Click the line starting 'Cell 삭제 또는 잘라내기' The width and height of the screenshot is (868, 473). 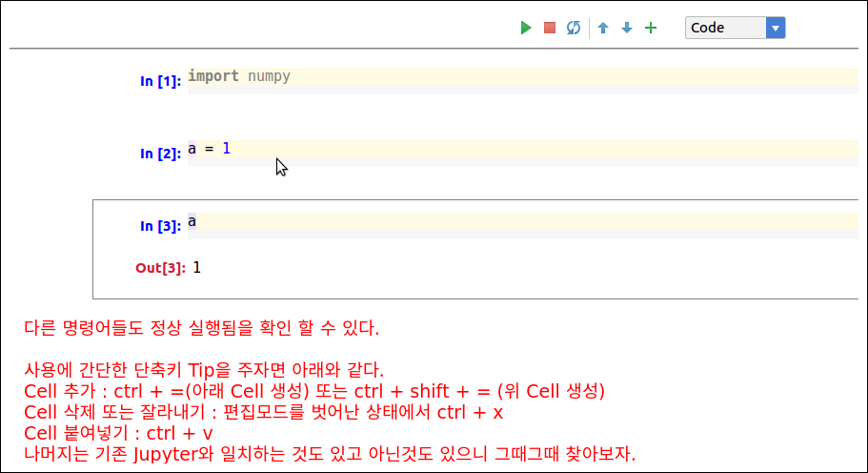pyautogui.click(x=264, y=412)
